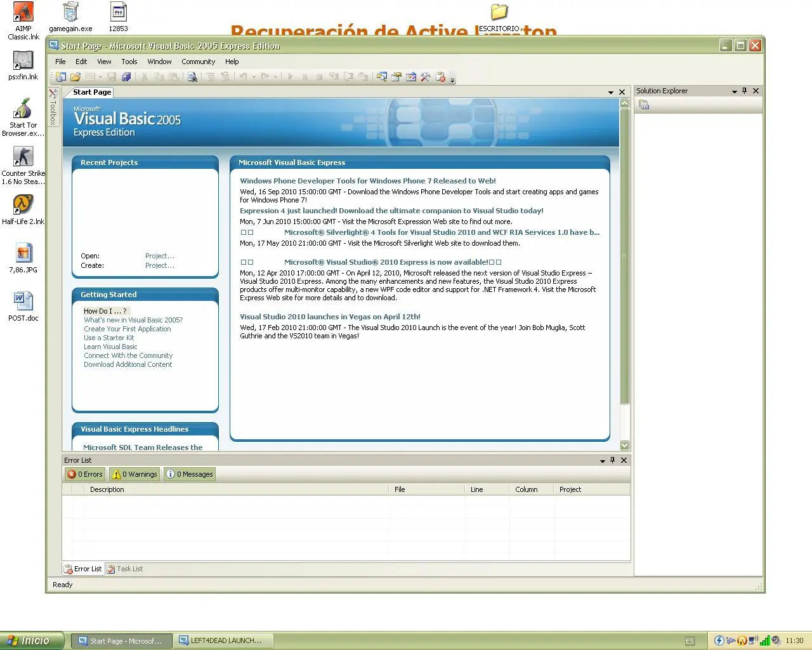This screenshot has height=650, width=812.
Task: Open Solution Explorer from toolbar icon
Action: (382, 77)
